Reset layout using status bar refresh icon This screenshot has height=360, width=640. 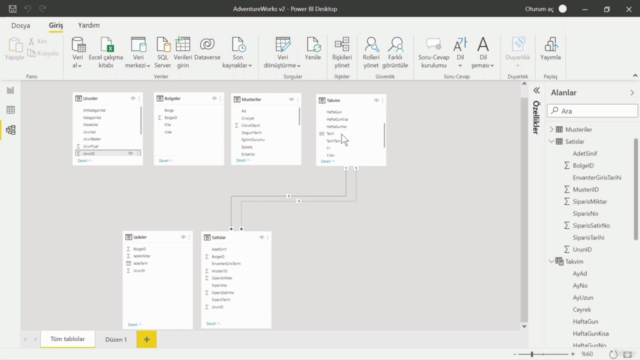pos(613,354)
